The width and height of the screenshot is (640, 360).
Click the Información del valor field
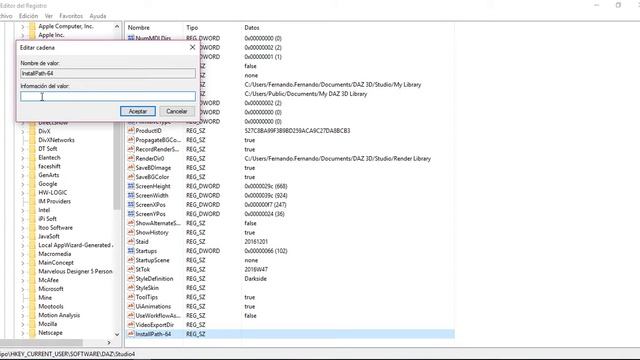[x=108, y=96]
